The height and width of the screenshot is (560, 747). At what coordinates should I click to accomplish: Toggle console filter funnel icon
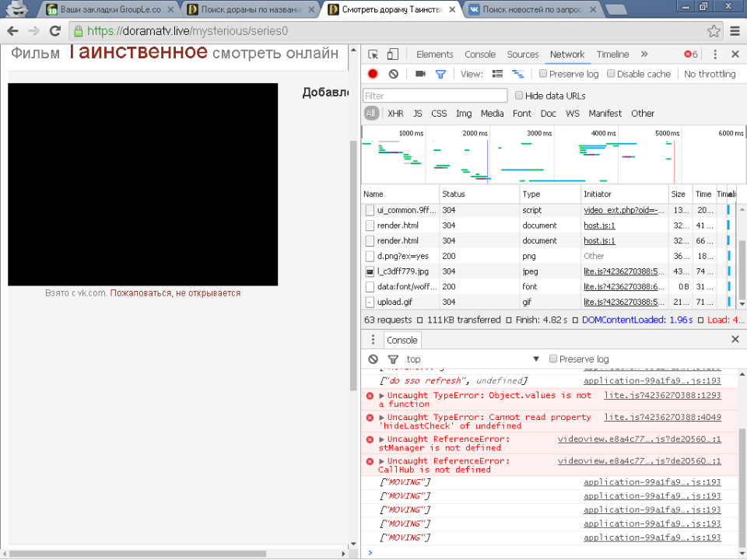(393, 359)
